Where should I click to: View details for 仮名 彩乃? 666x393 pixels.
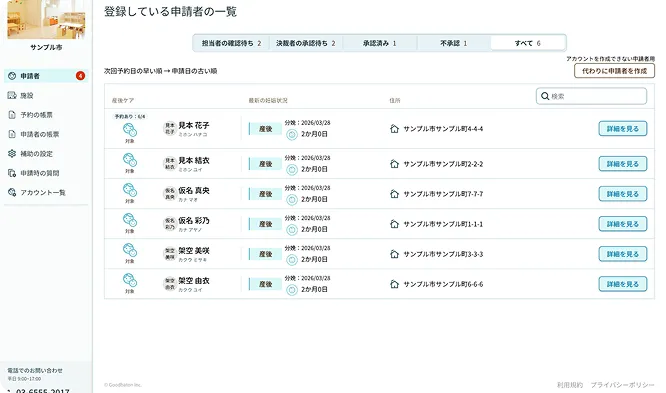tap(623, 224)
